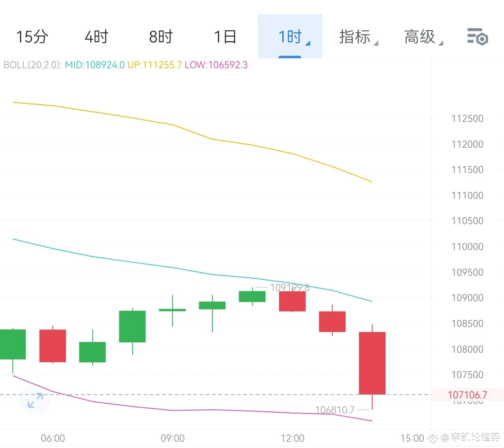Click the fullscreen expand arrows icon
Viewport: 504px width, 448px height.
pyautogui.click(x=35, y=401)
